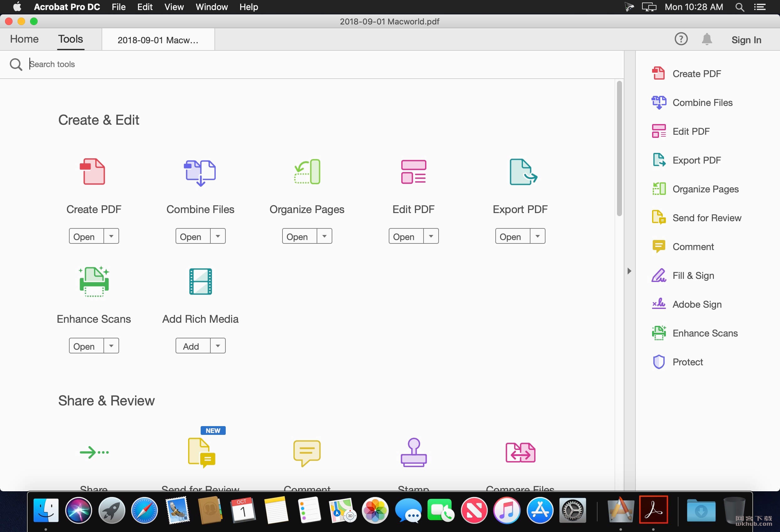Image resolution: width=780 pixels, height=532 pixels.
Task: Click Open button under Combine Files
Action: click(193, 236)
